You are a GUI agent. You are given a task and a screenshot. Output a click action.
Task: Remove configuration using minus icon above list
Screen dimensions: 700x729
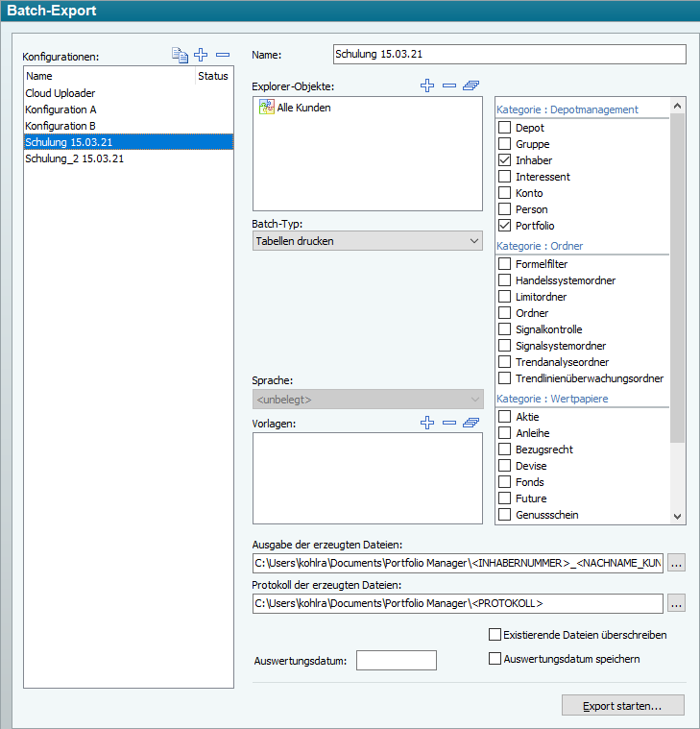pos(223,56)
